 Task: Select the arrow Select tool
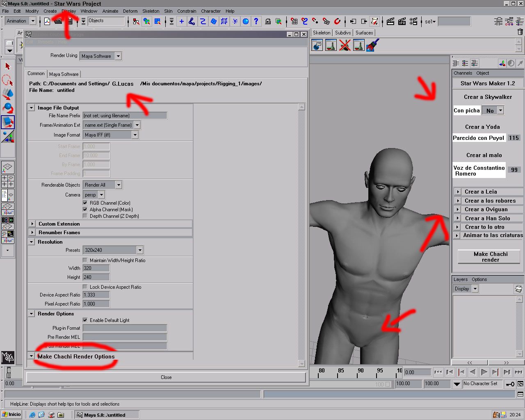point(7,66)
